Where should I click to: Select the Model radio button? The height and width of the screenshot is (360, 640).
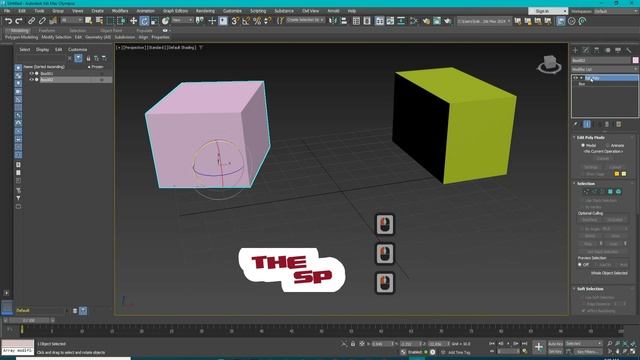[583, 145]
